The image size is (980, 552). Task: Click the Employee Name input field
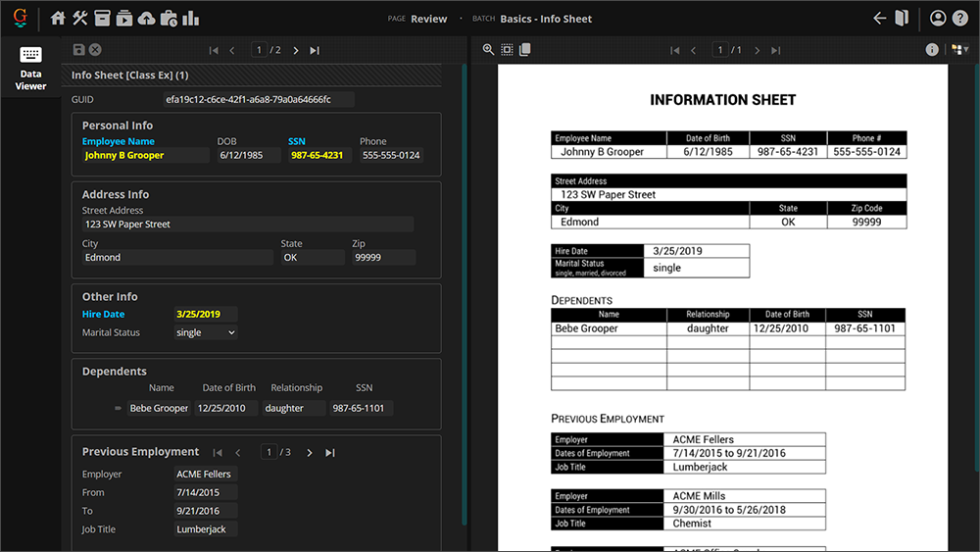tap(145, 155)
